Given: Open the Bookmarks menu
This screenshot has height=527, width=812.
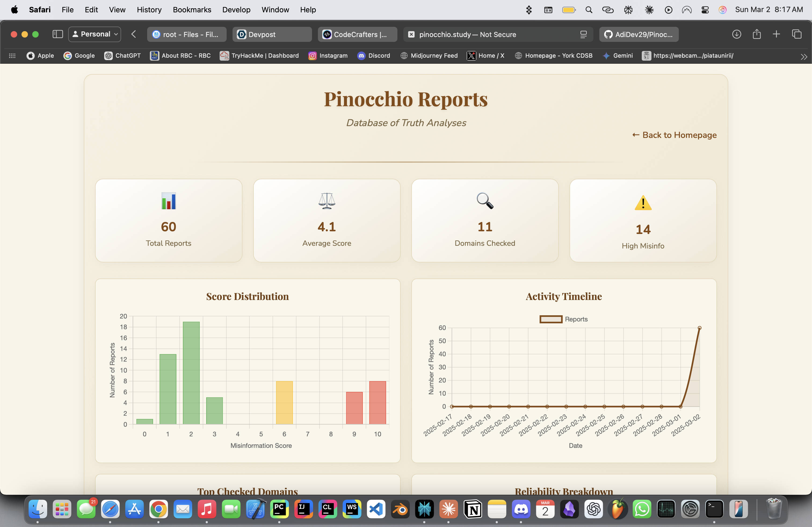Looking at the screenshot, I should 192,10.
